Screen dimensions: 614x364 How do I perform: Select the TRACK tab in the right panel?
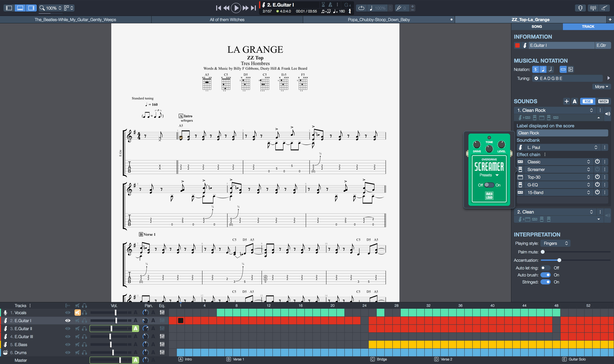point(588,27)
